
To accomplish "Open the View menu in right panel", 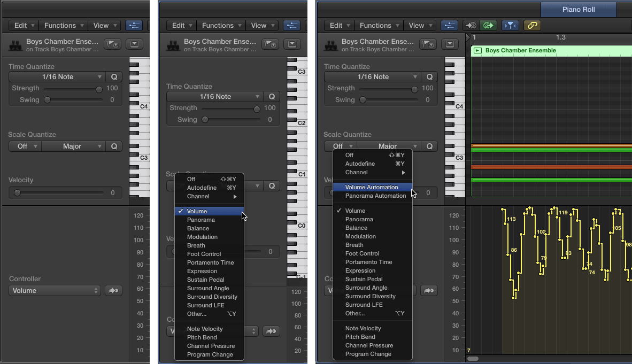I will (x=420, y=26).
